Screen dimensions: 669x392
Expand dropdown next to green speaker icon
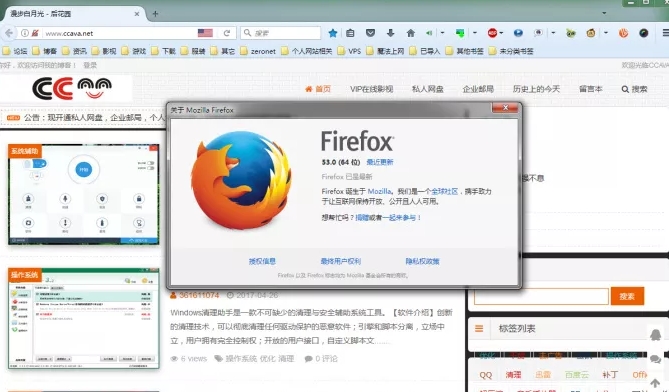pos(442,33)
